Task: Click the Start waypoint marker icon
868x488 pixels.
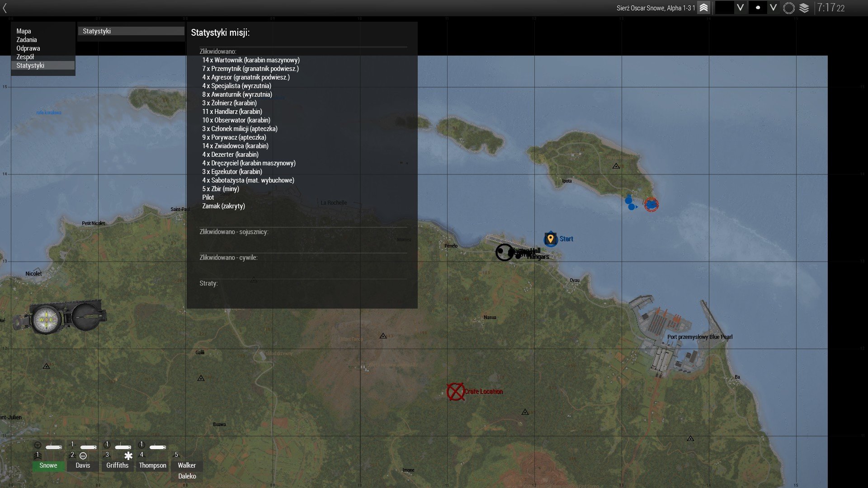Action: 550,239
